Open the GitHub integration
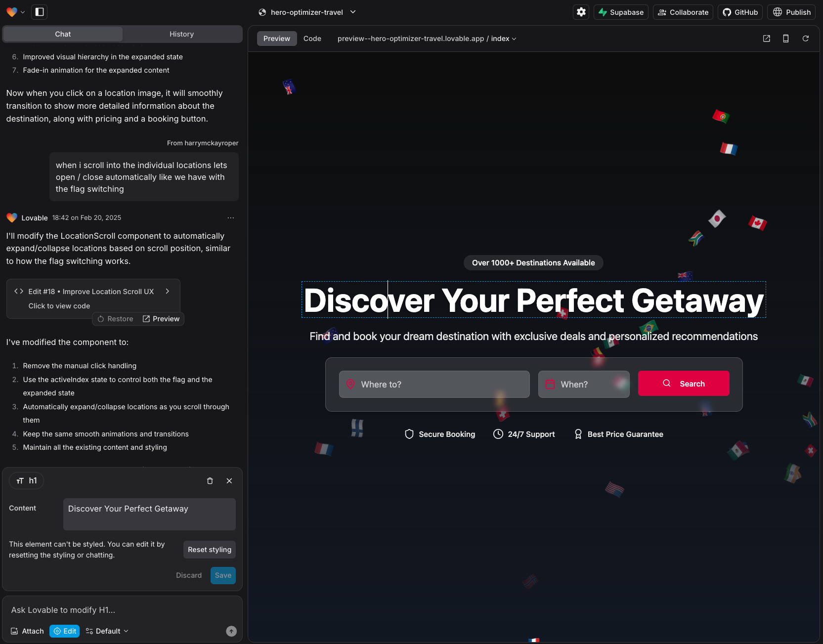Viewport: 823px width, 644px height. click(x=739, y=12)
